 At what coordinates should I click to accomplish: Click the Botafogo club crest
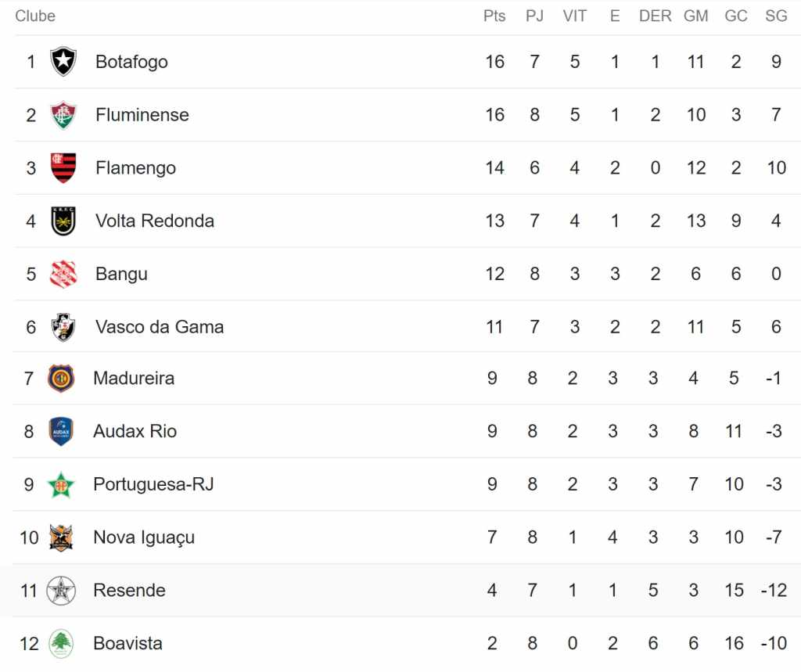click(x=63, y=61)
